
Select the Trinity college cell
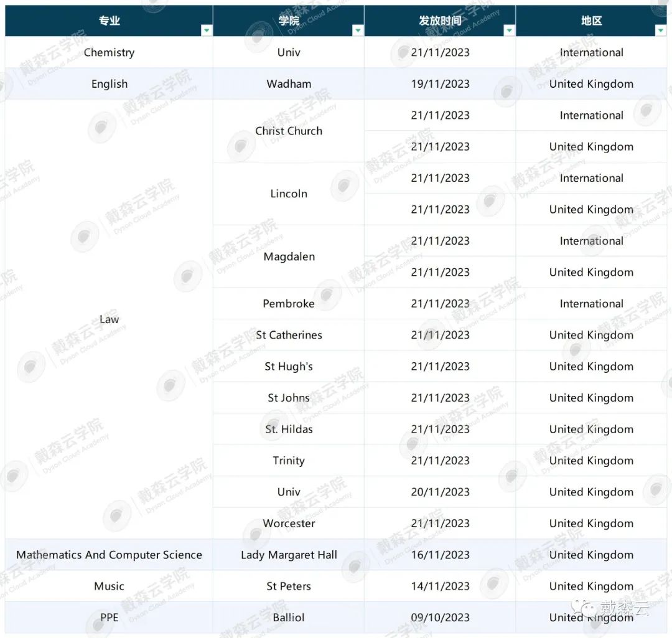[289, 460]
